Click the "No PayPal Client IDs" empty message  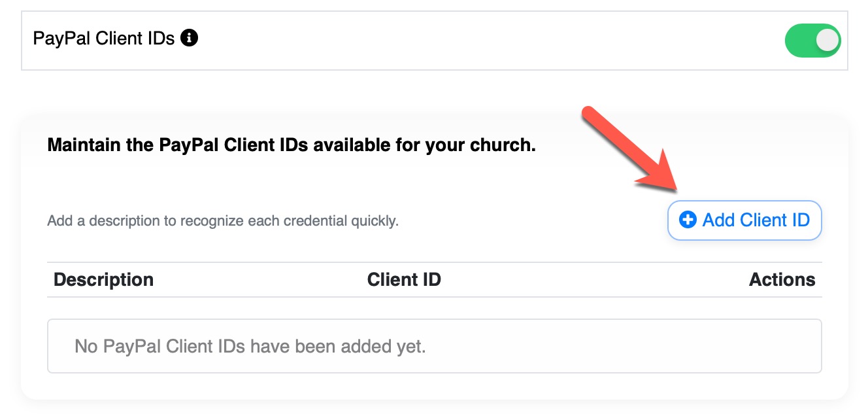point(250,346)
